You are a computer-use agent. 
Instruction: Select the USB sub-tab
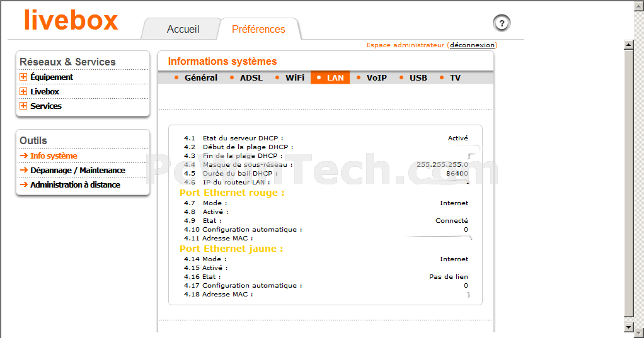418,77
